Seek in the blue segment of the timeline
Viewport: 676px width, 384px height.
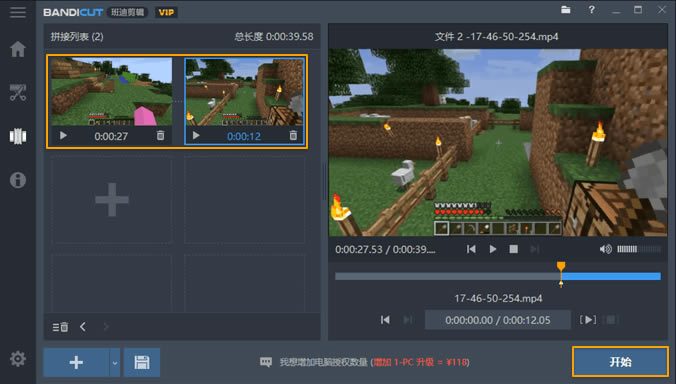pyautogui.click(x=611, y=276)
